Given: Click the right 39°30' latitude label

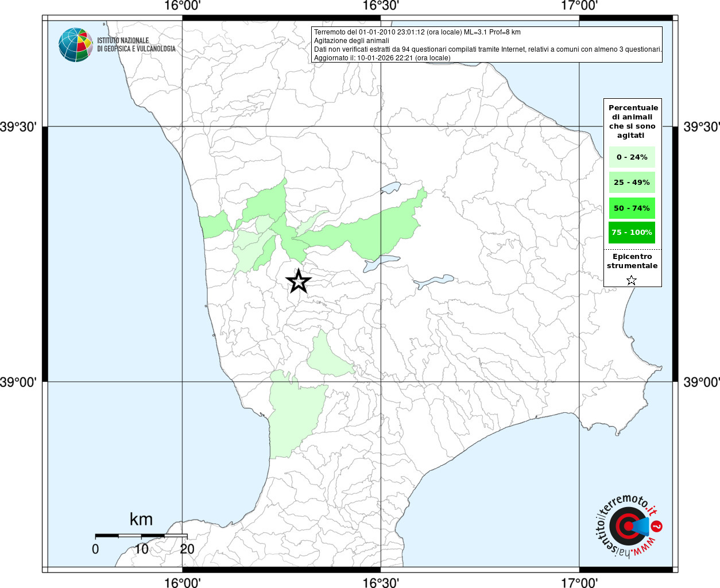Looking at the screenshot, I should [702, 127].
